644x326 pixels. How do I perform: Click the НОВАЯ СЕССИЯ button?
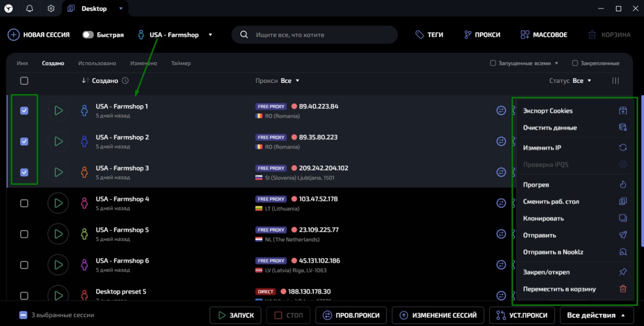(39, 35)
